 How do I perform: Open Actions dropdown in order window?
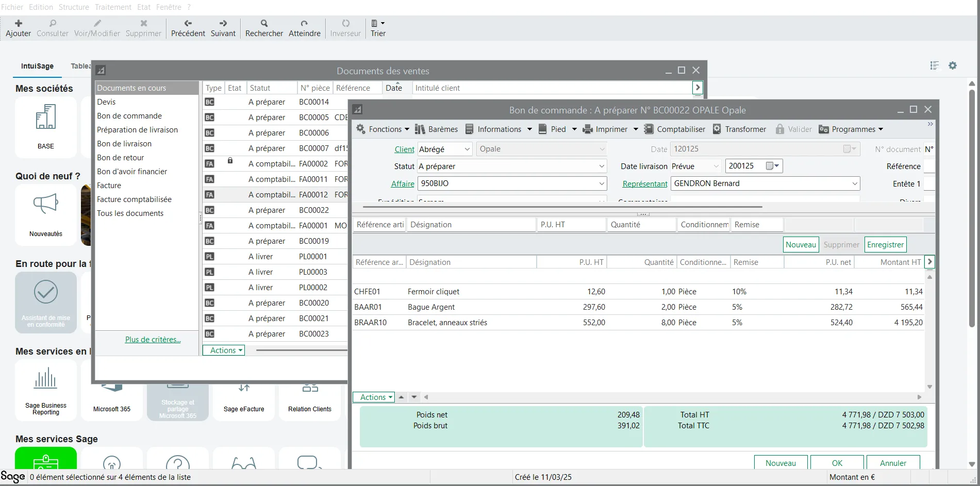click(374, 397)
